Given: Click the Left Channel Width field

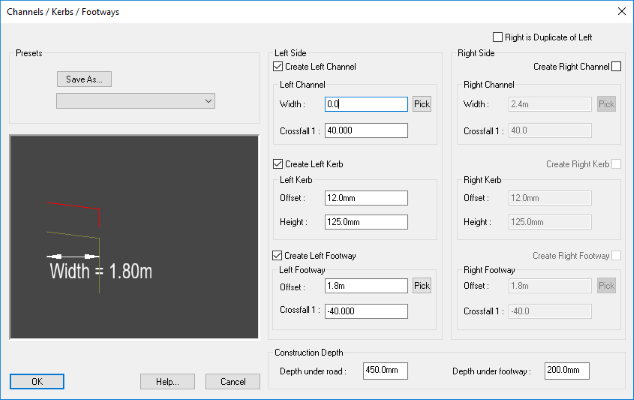Looking at the screenshot, I should point(366,104).
